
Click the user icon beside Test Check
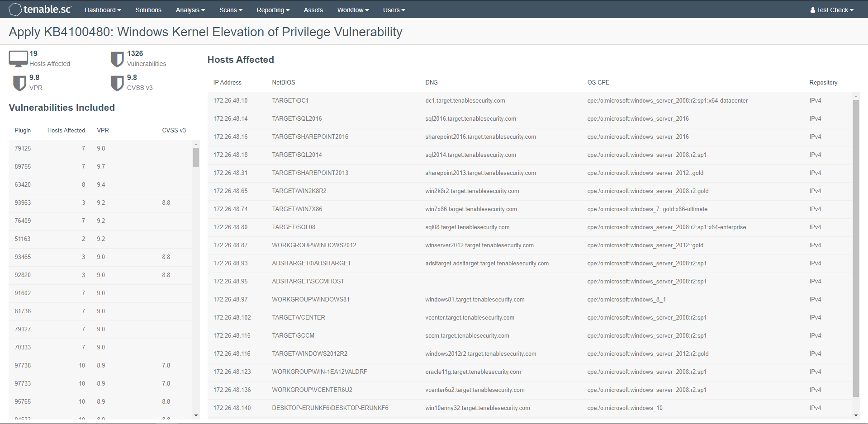click(x=813, y=9)
